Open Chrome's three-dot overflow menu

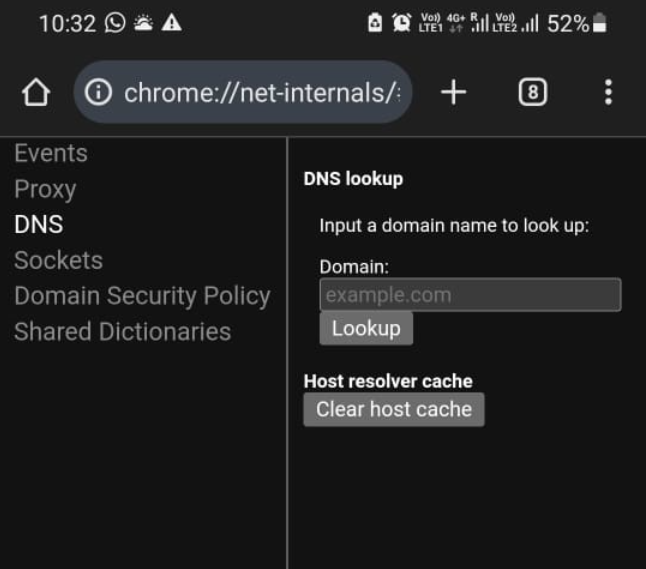coord(608,93)
